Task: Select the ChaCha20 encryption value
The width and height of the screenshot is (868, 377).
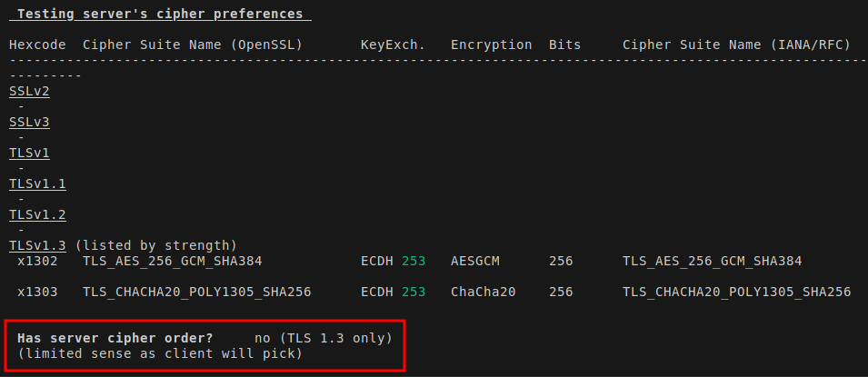Action: pos(483,292)
